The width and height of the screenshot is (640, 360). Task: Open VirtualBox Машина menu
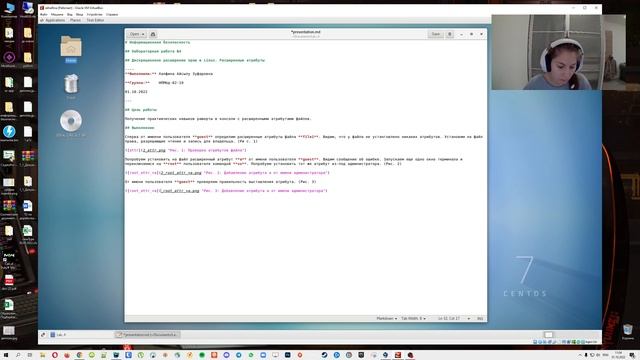pyautogui.click(x=57, y=14)
